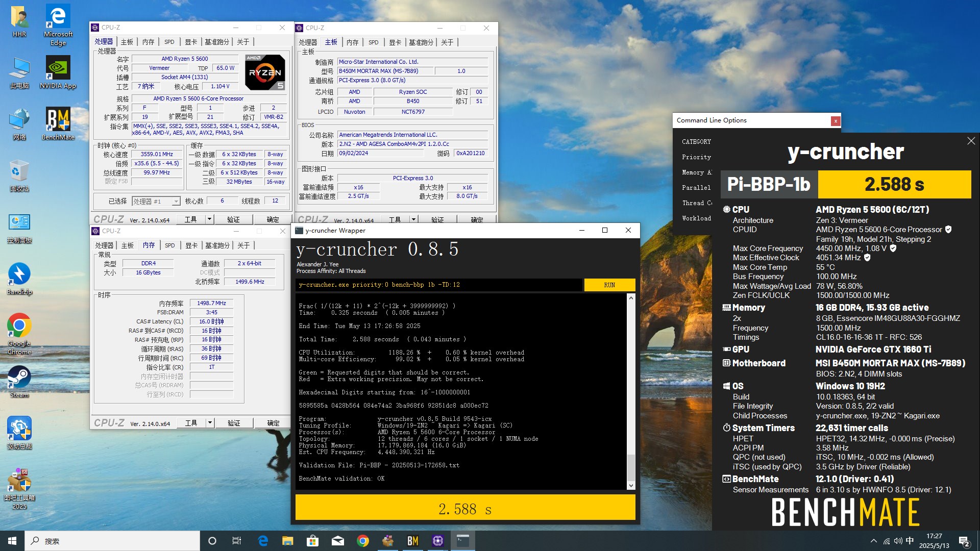Expand 工具 dropdown arrow in memory CPU-Z window
The image size is (980, 551).
pos(209,423)
